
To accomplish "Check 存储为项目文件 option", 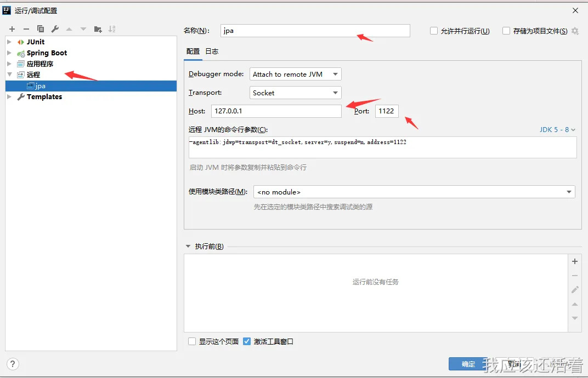I will (x=506, y=31).
